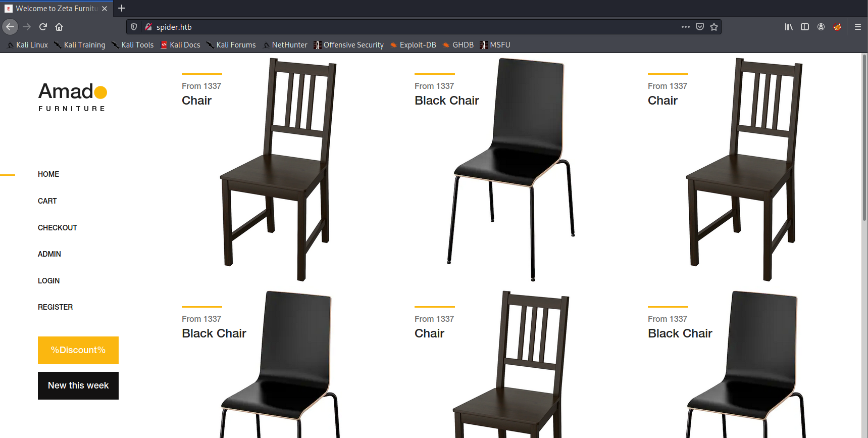Viewport: 868px width, 438px height.
Task: Open the page actions three-dot menu
Action: [685, 27]
